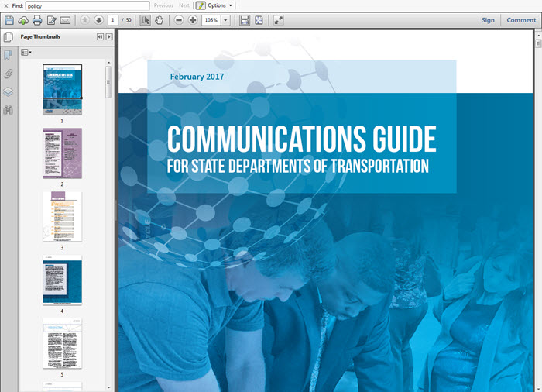
Task: Click the thumbnails panel scrollbar handle
Action: coord(109,82)
